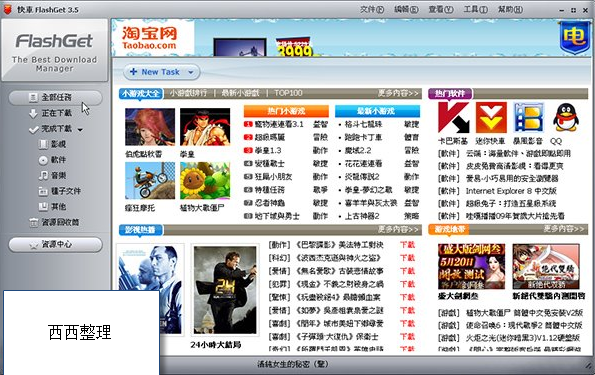Open the 超級兔子 software link
The height and width of the screenshot is (375, 595).
click(511, 203)
